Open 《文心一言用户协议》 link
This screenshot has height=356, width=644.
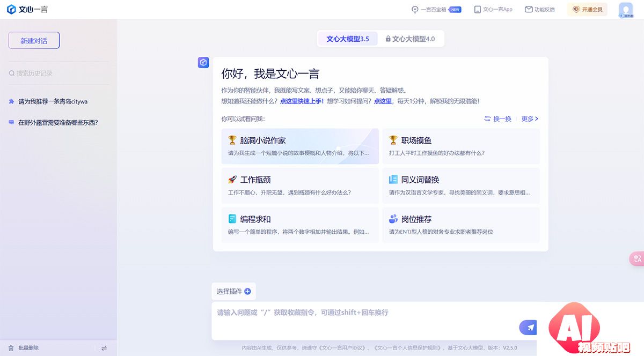coord(341,348)
